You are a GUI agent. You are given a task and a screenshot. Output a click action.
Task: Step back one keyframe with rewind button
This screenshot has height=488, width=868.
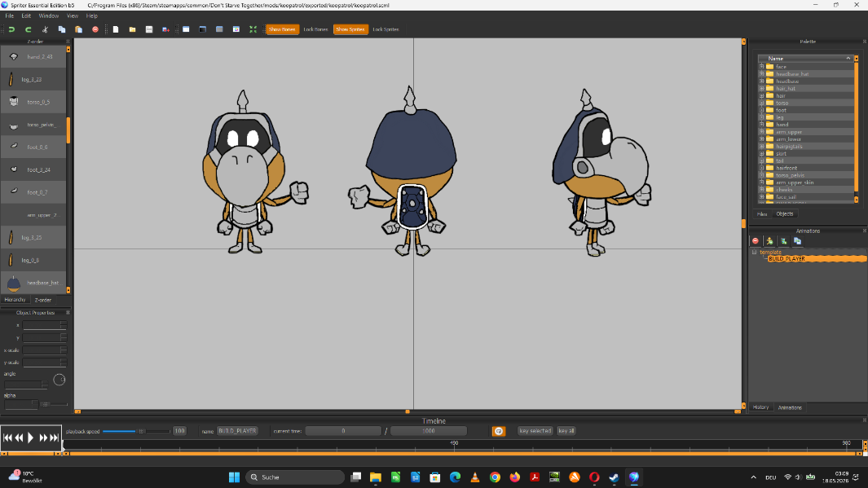click(x=19, y=437)
